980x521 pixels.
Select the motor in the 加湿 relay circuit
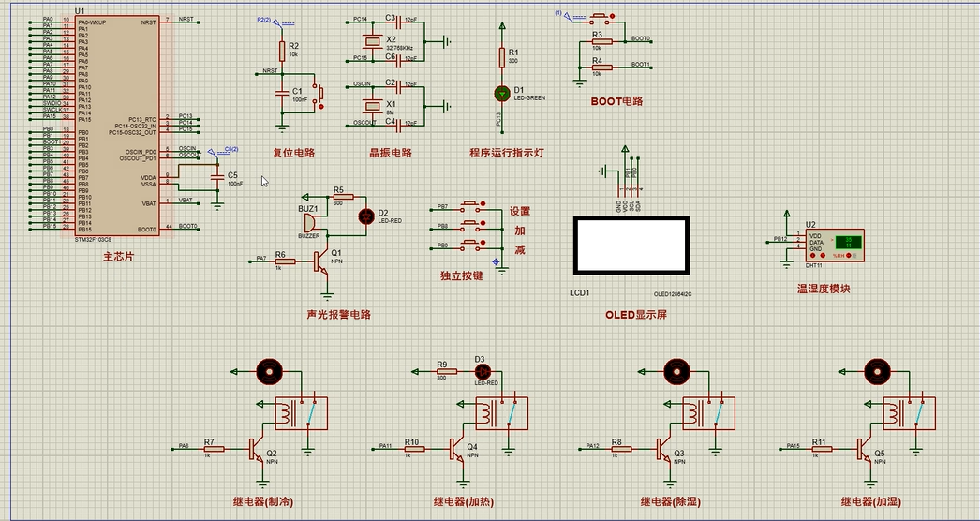point(876,371)
